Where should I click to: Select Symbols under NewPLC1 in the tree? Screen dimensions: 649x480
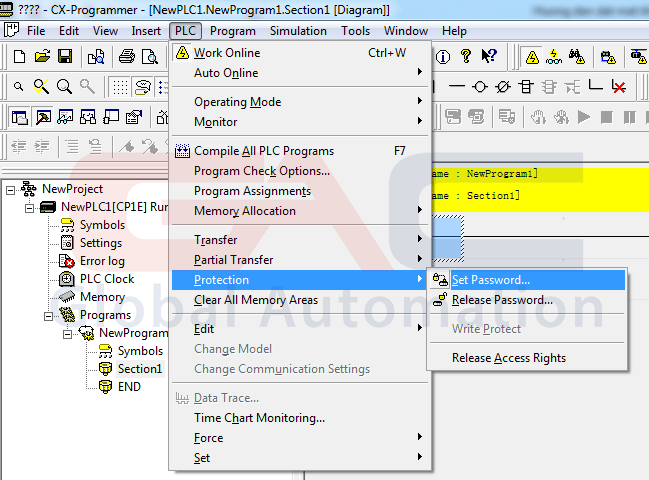(102, 225)
